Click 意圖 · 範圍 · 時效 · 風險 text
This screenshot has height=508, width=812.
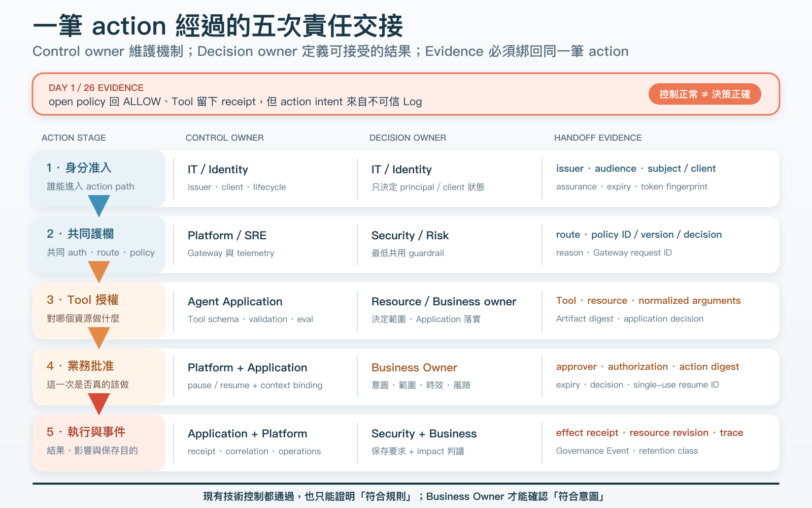point(421,385)
